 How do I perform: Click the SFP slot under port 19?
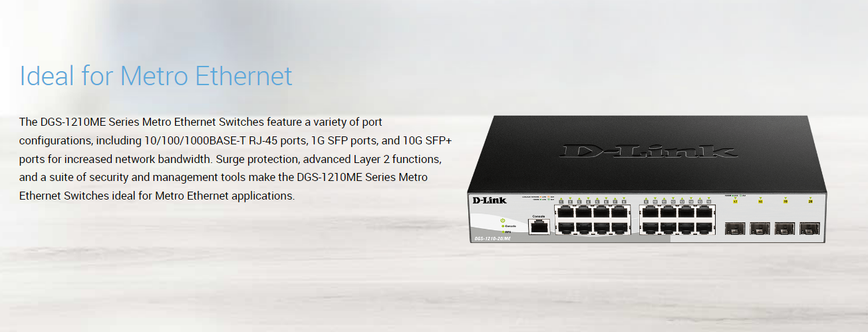pyautogui.click(x=785, y=228)
